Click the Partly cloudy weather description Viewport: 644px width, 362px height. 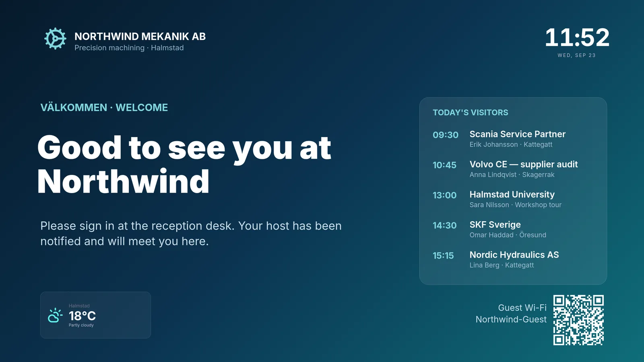[81, 325]
